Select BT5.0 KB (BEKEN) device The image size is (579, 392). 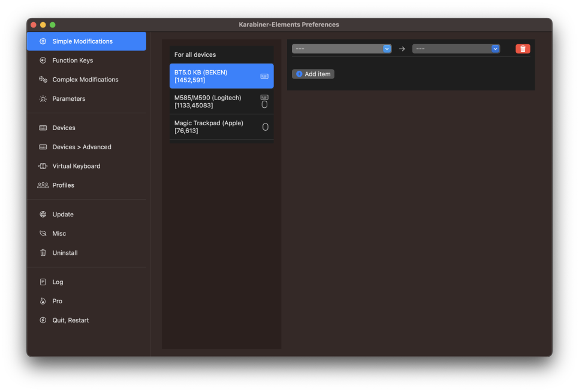222,76
